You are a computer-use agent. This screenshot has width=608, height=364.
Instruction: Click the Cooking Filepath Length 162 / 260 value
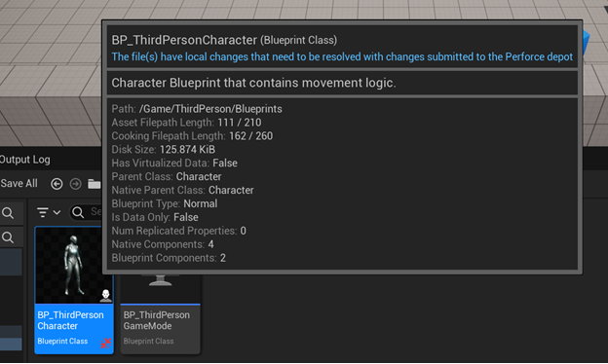tap(250, 136)
